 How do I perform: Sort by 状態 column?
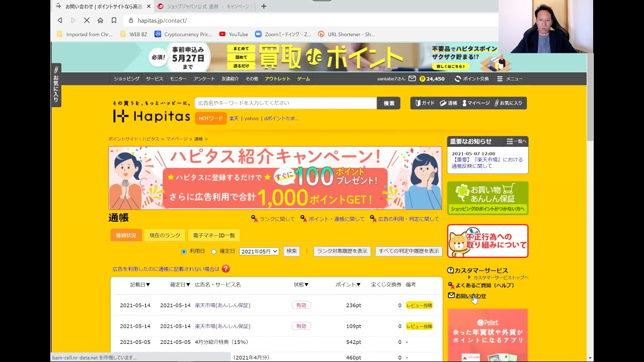(301, 285)
